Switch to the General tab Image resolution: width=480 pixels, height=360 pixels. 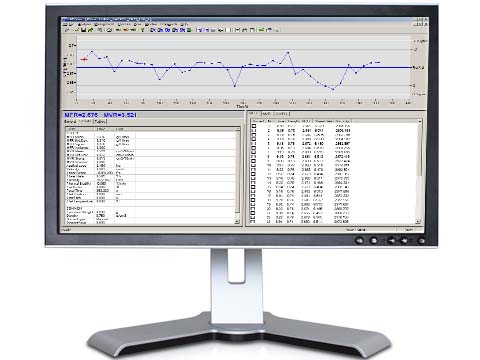70,122
